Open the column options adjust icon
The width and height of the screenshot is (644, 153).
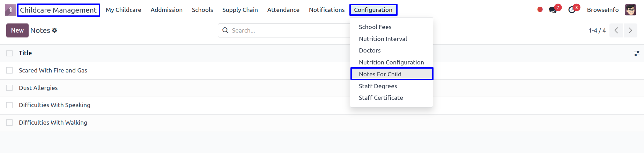637,53
